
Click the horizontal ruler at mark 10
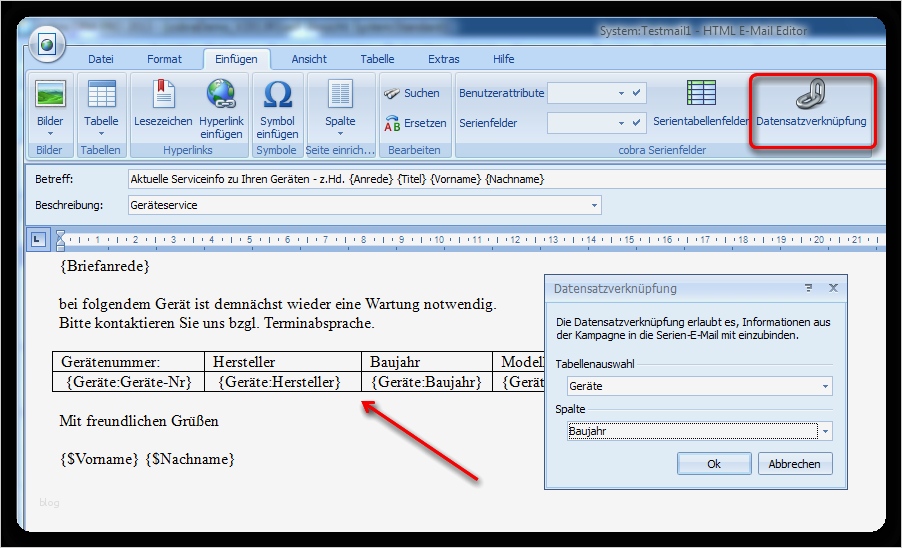[439, 240]
